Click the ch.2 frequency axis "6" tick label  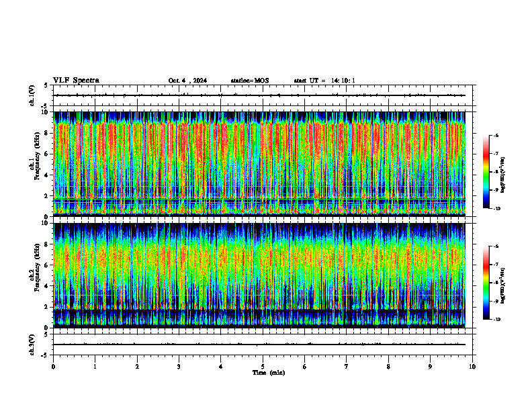click(47, 265)
